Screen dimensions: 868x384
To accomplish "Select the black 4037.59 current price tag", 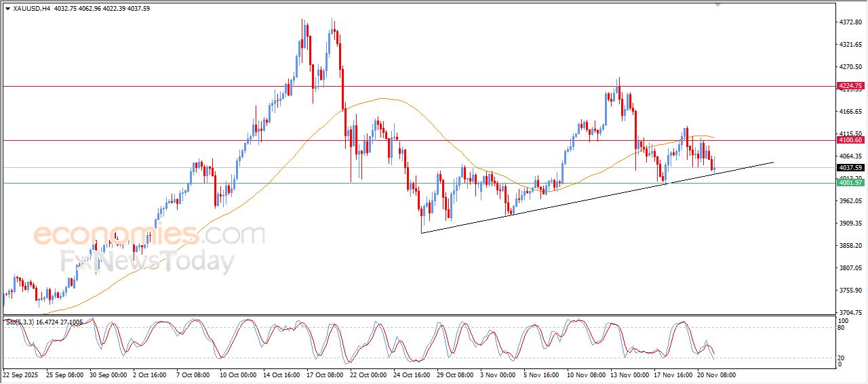I will click(x=850, y=168).
